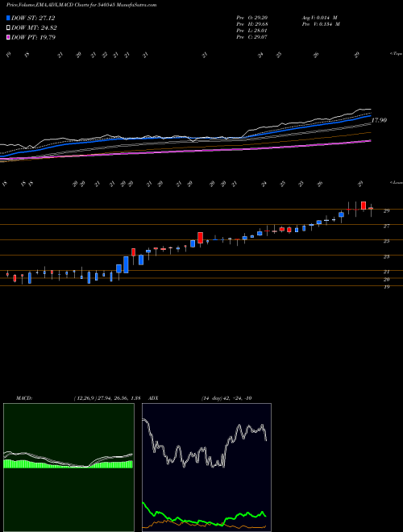Select the 'DOW ST: 27.12' legend text
The height and width of the screenshot is (532, 403).
point(33,18)
